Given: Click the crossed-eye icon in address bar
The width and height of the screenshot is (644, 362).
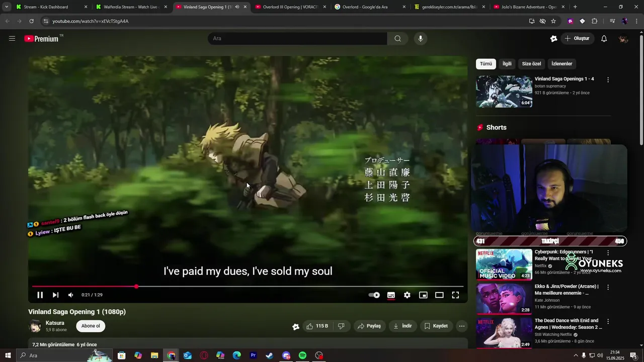Looking at the screenshot, I should (542, 21).
